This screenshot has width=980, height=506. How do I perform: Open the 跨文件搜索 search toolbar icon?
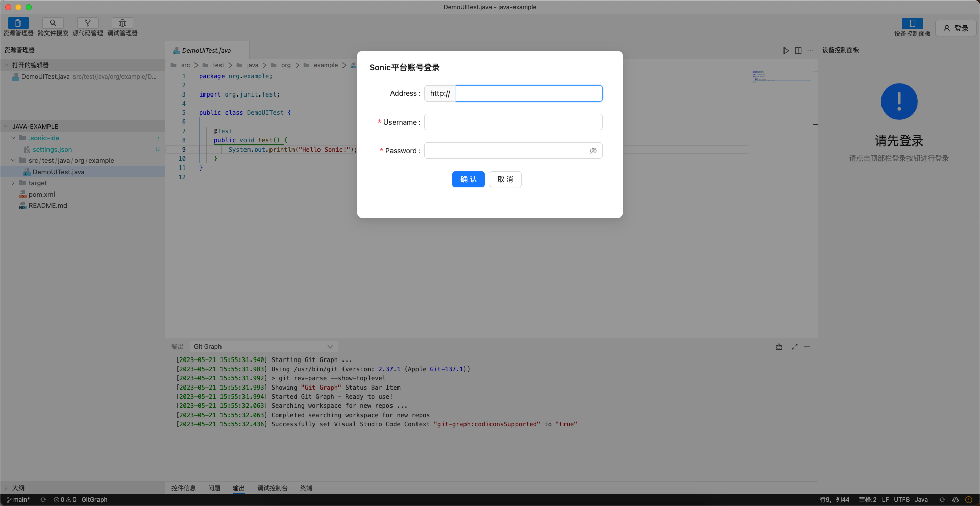(x=53, y=23)
